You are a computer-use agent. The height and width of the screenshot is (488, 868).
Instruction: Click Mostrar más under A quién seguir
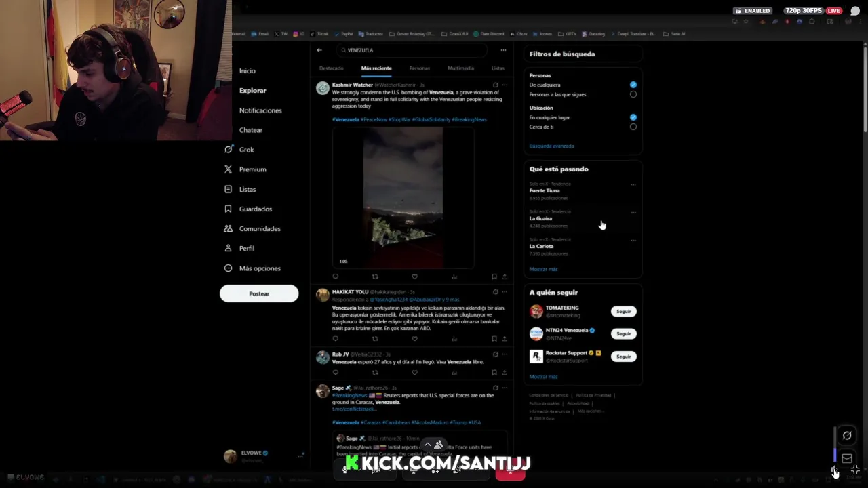[x=543, y=376]
